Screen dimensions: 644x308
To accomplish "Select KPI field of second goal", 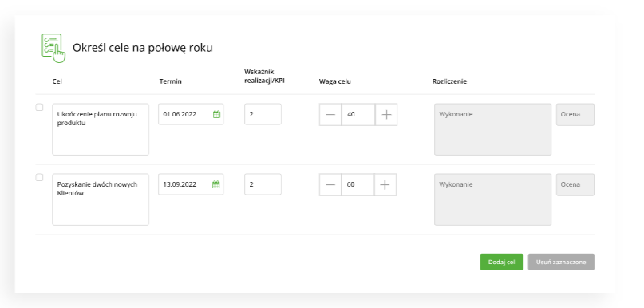I will [263, 184].
